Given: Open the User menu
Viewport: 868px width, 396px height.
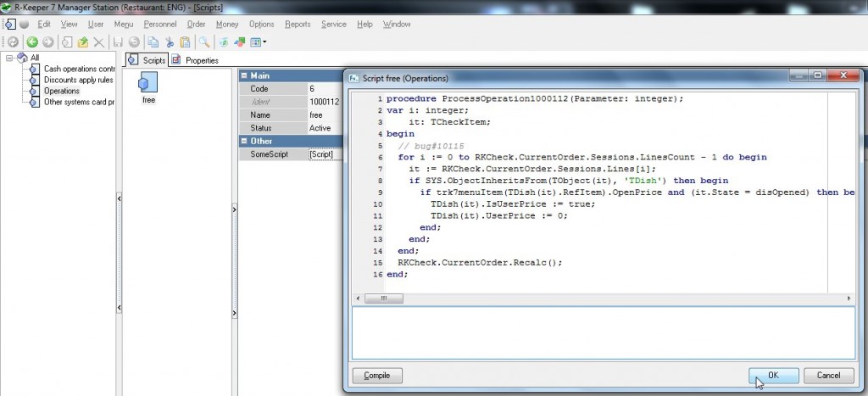Looking at the screenshot, I should tap(96, 25).
